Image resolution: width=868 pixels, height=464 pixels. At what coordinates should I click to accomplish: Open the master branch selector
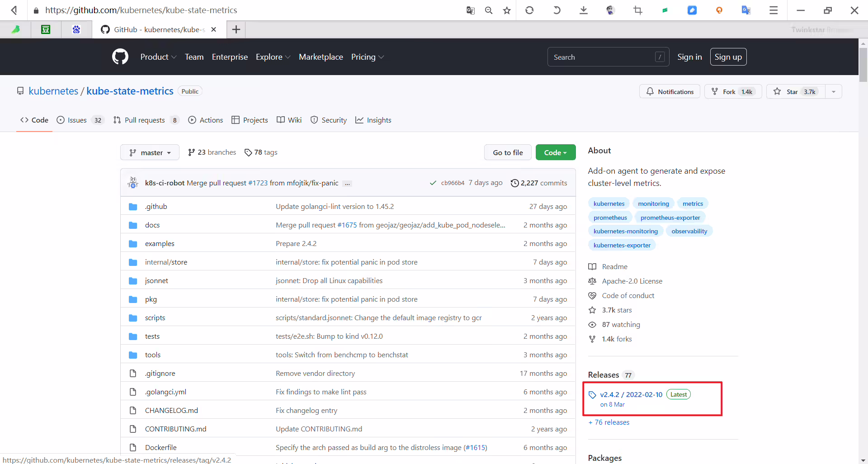(150, 152)
